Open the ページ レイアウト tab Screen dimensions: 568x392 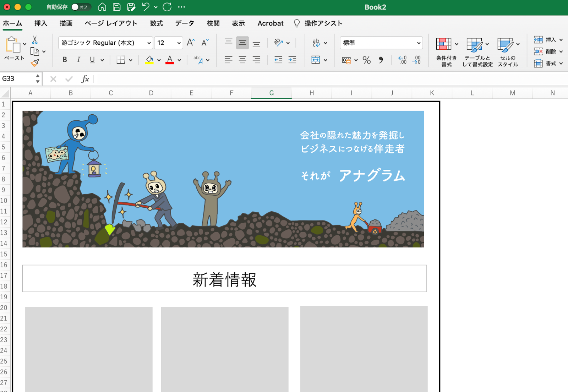[x=111, y=23]
